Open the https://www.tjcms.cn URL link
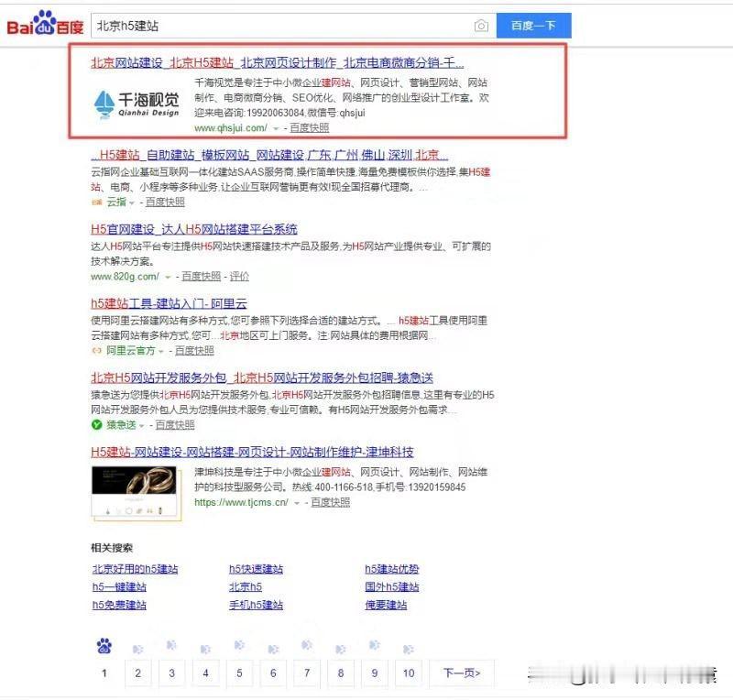Viewport: 733px width, 700px height. point(241,502)
